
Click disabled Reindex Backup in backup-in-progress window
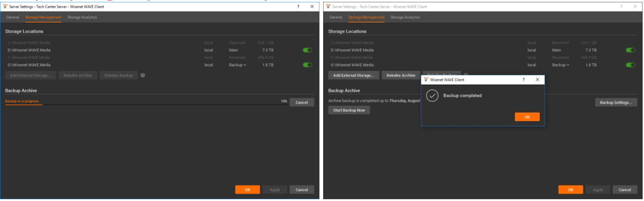(x=119, y=75)
